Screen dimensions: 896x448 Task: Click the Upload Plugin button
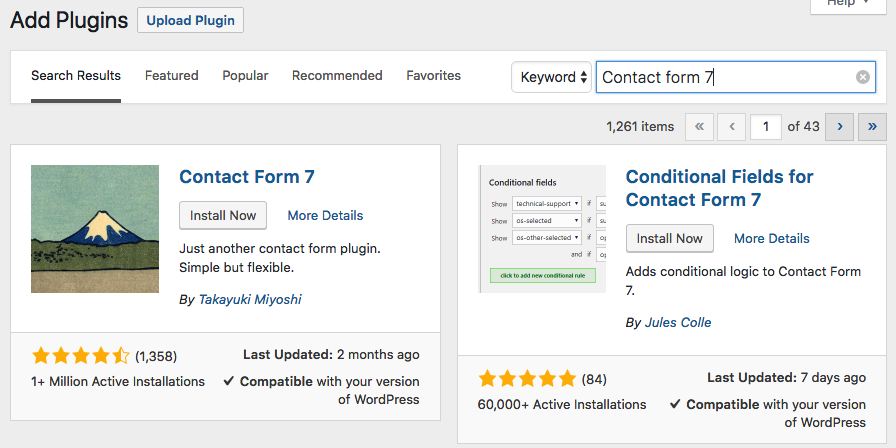(190, 21)
